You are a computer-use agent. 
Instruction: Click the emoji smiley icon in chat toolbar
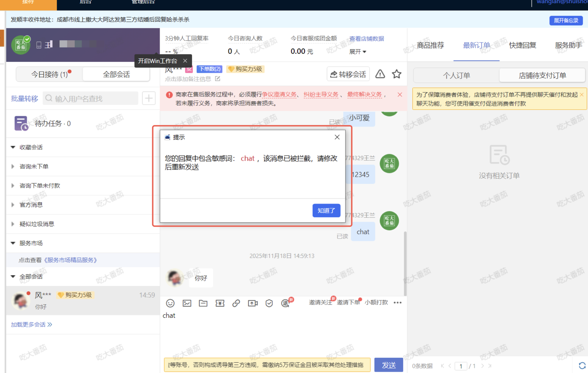[x=170, y=303]
